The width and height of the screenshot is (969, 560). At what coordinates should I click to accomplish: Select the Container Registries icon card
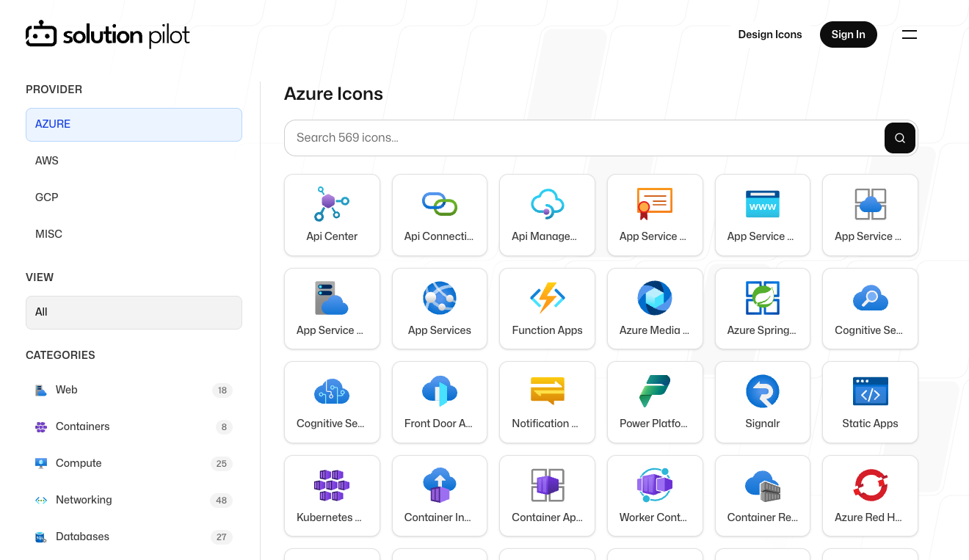pyautogui.click(x=763, y=496)
